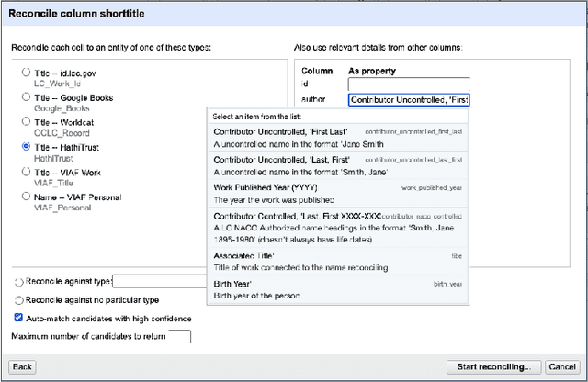Click the Reconcile against type text field

pyautogui.click(x=160, y=281)
